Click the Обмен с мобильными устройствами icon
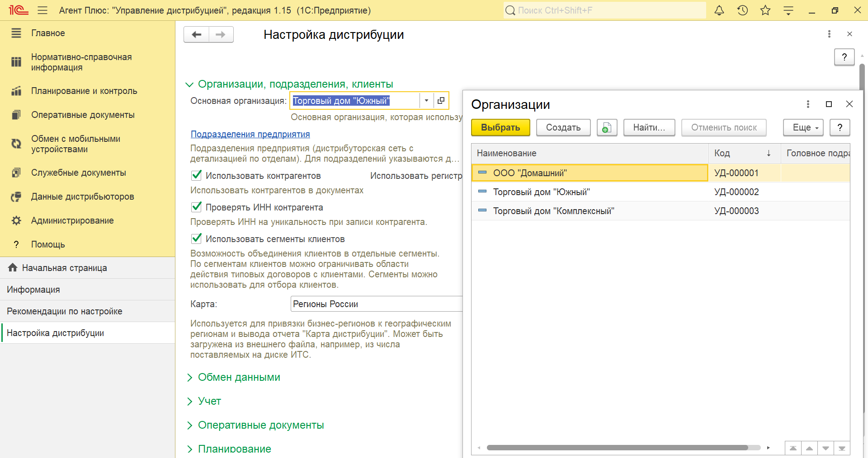This screenshot has height=458, width=868. tap(16, 144)
